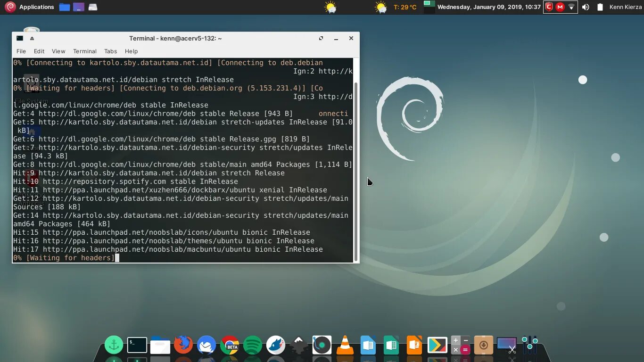Open Thunderbird mail from the dock

(206, 345)
